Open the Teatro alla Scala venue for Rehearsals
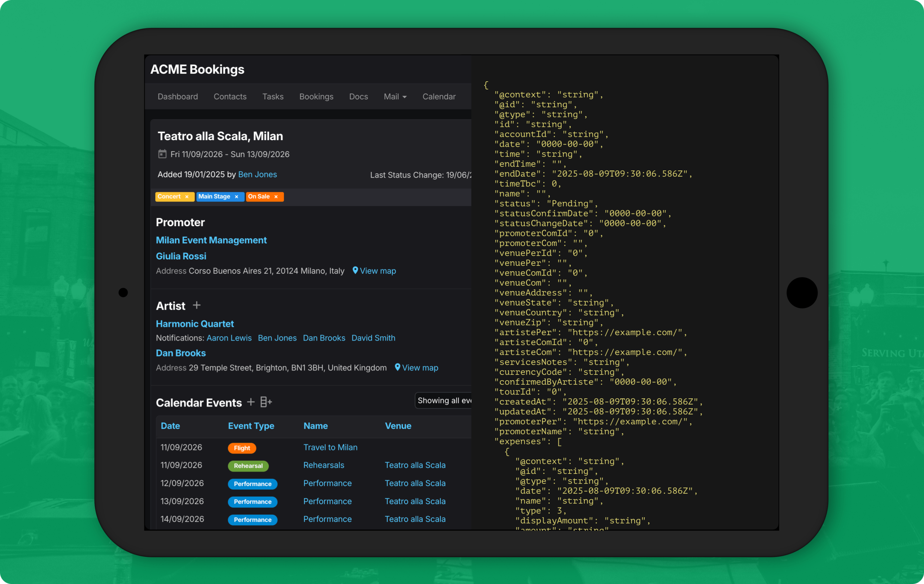 415,465
